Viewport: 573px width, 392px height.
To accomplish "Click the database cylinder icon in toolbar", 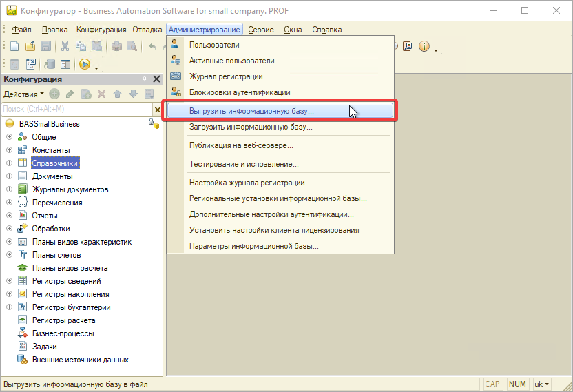I will click(50, 64).
